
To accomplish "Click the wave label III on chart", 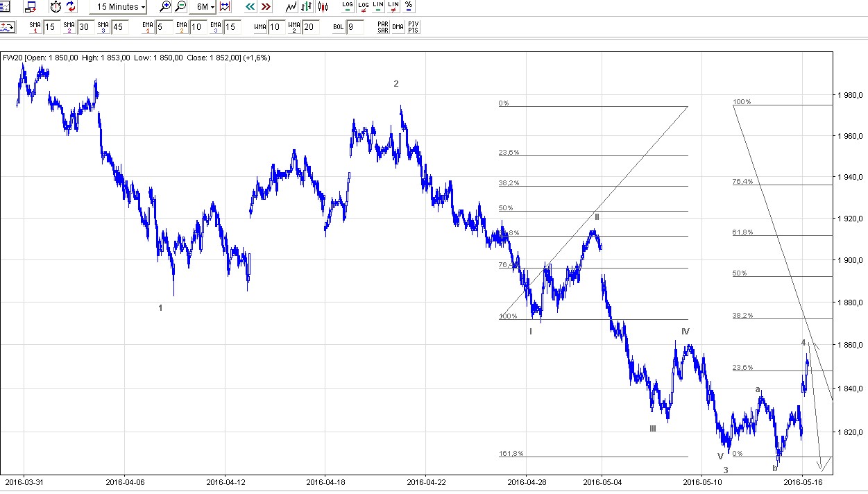I will pos(653,428).
